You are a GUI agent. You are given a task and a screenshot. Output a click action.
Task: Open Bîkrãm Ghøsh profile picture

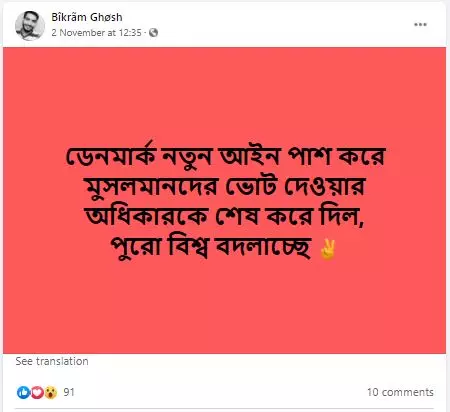click(x=30, y=25)
